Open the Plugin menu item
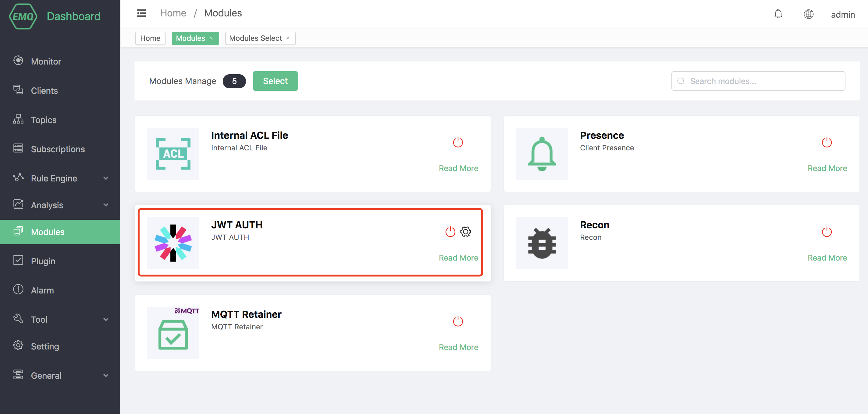Viewport: 868px width, 414px height. click(x=43, y=261)
